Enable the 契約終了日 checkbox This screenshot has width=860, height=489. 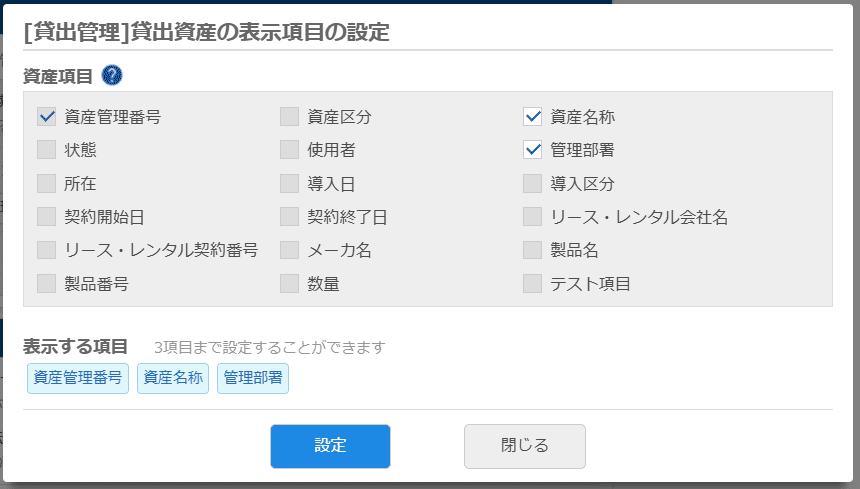coord(290,216)
